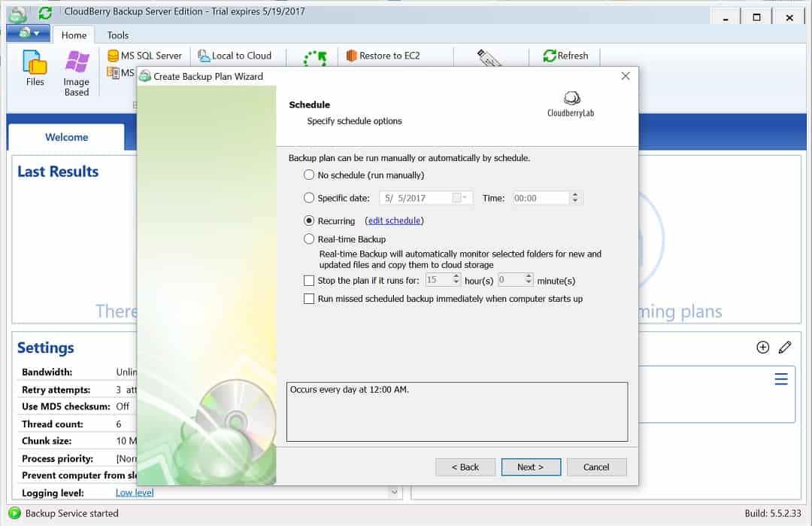The height and width of the screenshot is (526, 812).
Task: Select the Recurring schedule option
Action: tap(329, 220)
